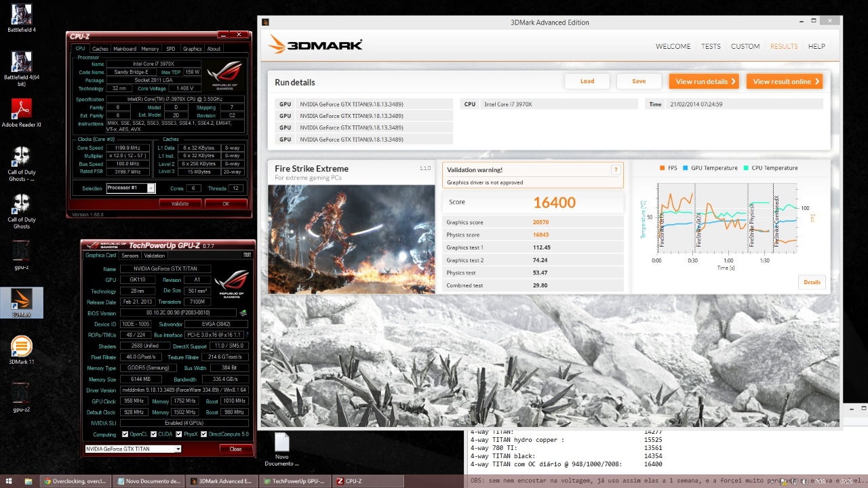Screen dimensions: 868x488
Task: Switch to 3DMark Advanced Edition taskbar item
Action: (221, 481)
